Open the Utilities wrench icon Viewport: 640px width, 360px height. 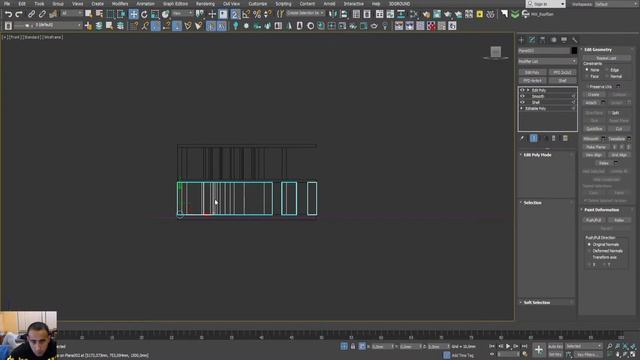(x=575, y=40)
